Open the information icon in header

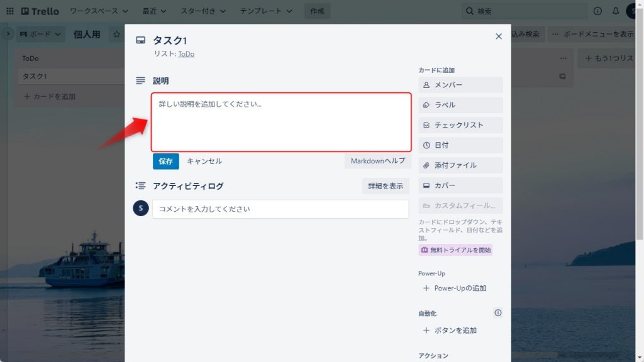click(597, 11)
